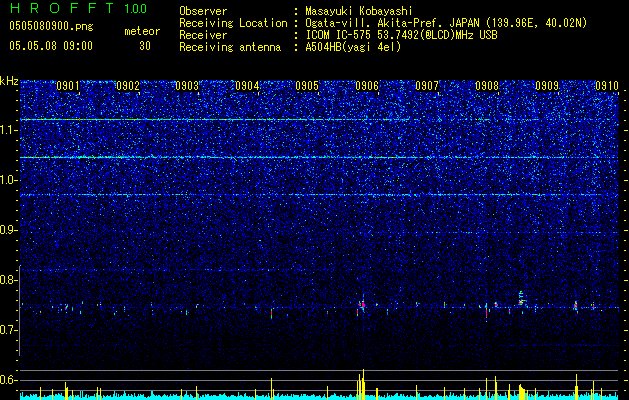The image size is (629, 400).
Task: Click the Receiving Location label
Action: coord(233,23)
